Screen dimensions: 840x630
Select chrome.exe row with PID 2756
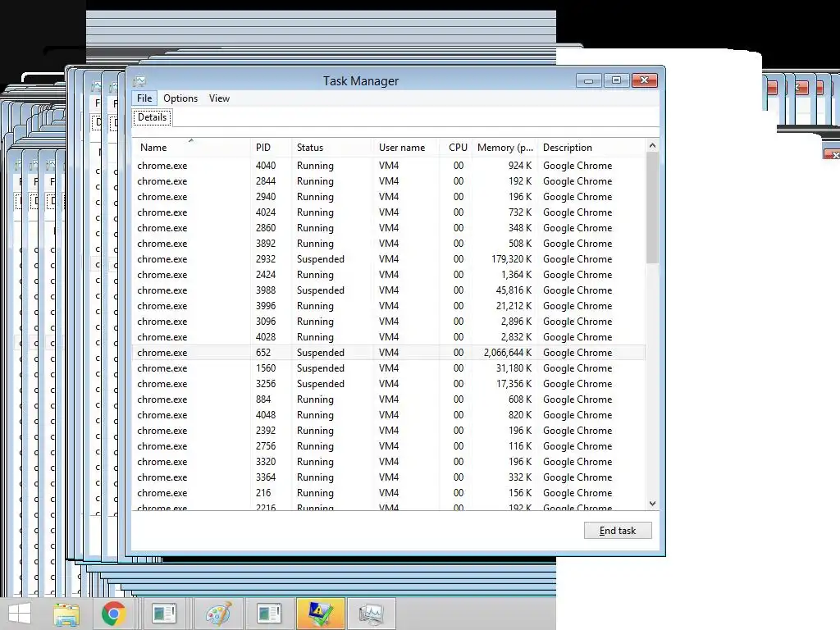(x=388, y=445)
